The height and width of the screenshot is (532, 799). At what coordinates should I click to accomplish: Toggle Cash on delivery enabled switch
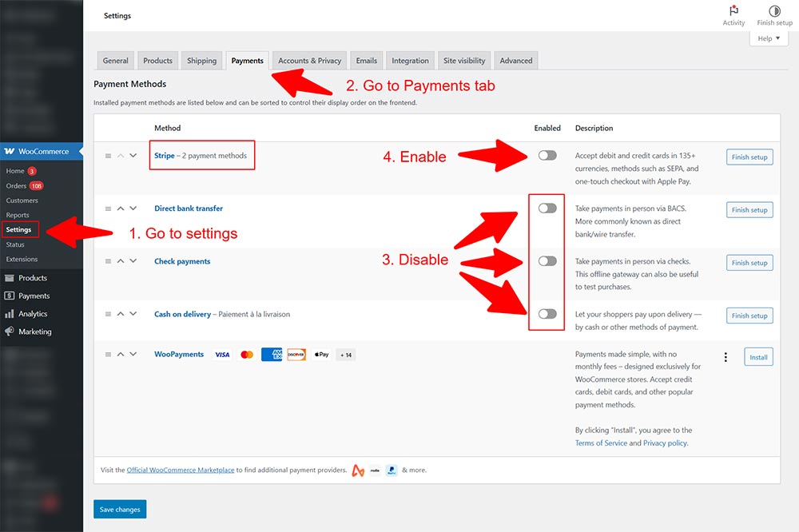click(547, 314)
